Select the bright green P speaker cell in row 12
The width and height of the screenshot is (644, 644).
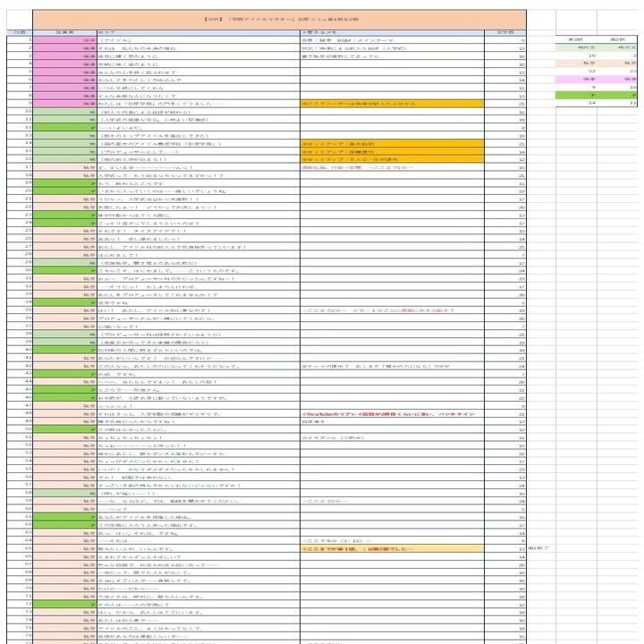coord(65,127)
